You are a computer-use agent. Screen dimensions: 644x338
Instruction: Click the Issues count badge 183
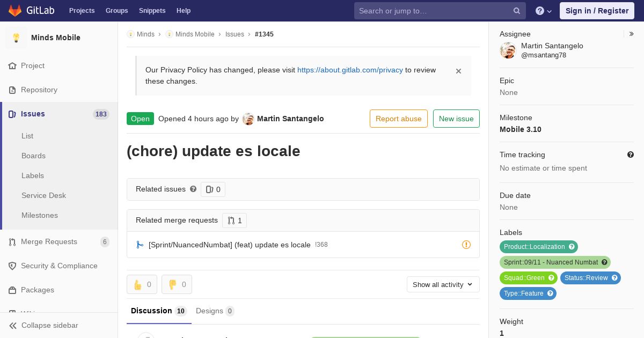(x=101, y=114)
